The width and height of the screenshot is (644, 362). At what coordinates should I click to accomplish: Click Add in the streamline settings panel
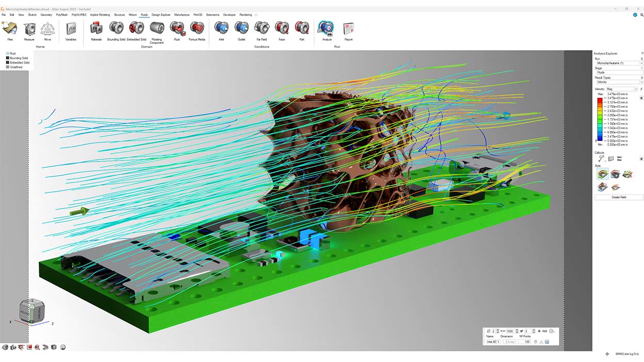click(x=542, y=331)
